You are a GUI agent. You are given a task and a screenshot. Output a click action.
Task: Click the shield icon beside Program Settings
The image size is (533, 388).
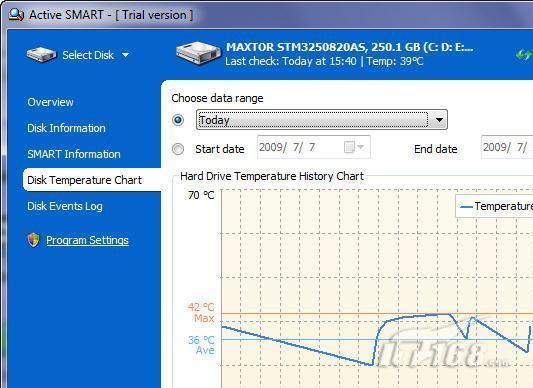pos(33,240)
